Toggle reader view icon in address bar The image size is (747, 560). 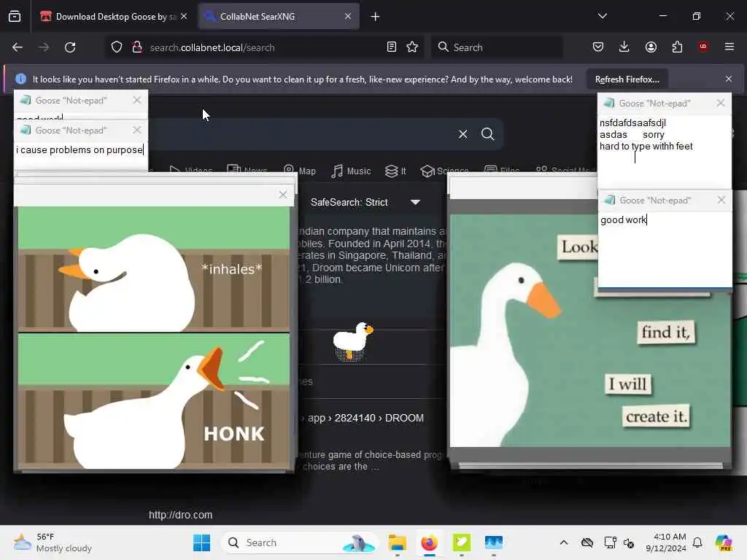pyautogui.click(x=391, y=47)
